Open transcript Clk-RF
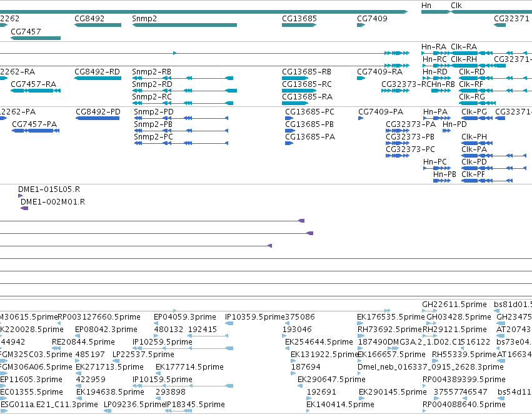 pyautogui.click(x=471, y=84)
